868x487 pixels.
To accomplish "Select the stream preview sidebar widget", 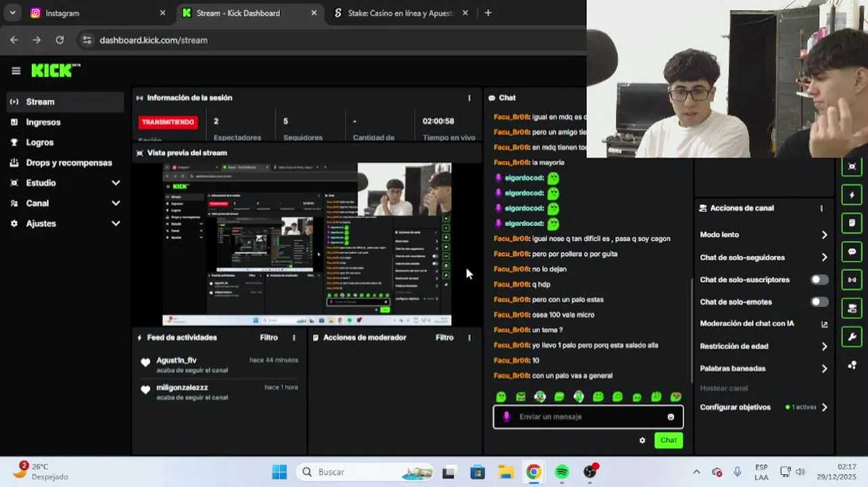I will coord(852,166).
